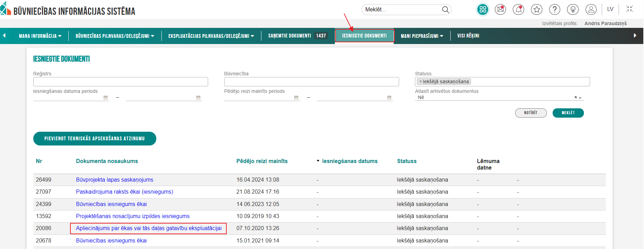Open calendar for last modified period end
Viewport: 644px width, 249px height.
(389, 98)
